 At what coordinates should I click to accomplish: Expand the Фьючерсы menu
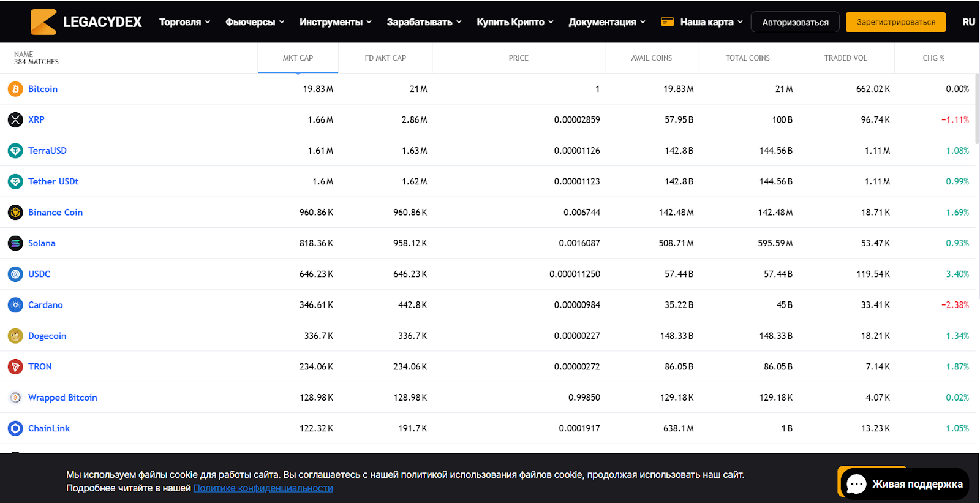pos(255,22)
